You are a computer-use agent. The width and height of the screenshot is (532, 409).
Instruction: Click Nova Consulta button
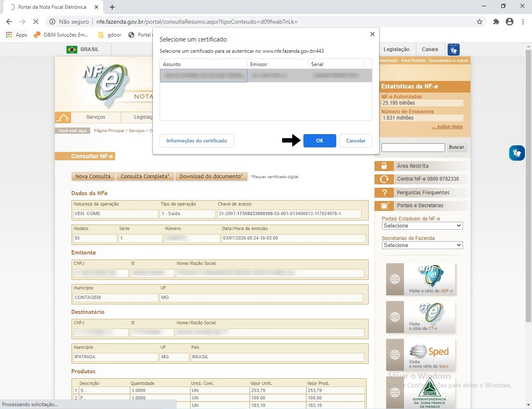click(x=93, y=176)
